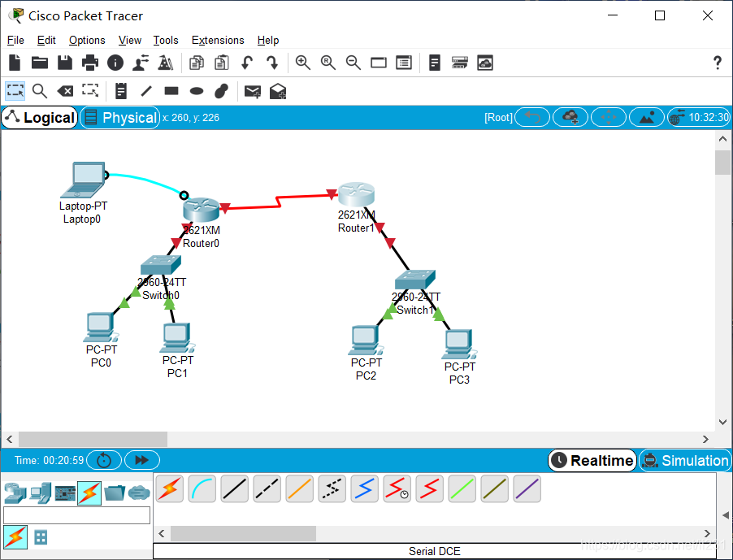Select End Devices category
Image resolution: width=733 pixels, height=560 pixels.
click(x=40, y=493)
